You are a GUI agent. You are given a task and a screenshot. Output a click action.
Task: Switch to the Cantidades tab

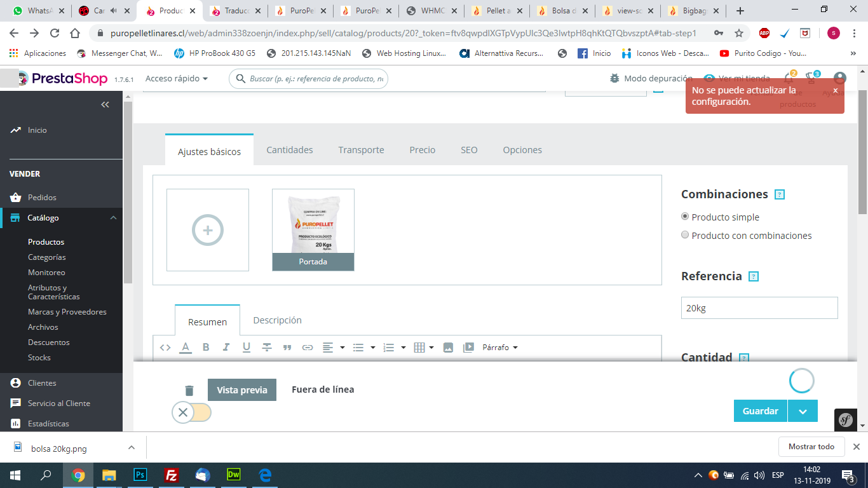290,150
